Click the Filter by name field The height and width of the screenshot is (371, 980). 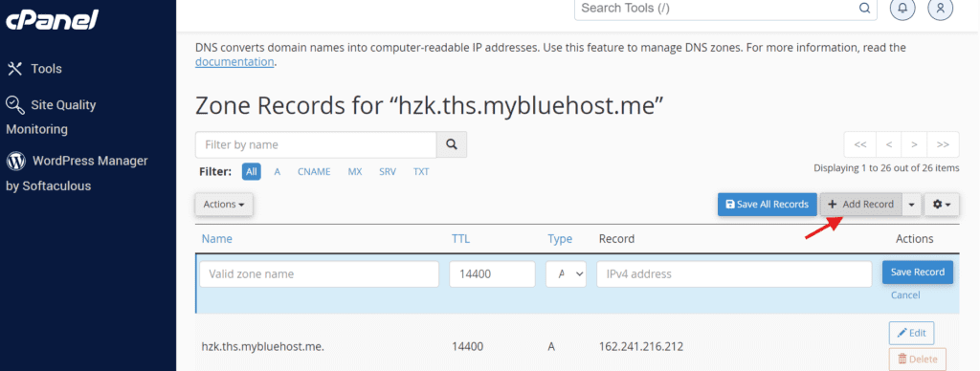(316, 145)
